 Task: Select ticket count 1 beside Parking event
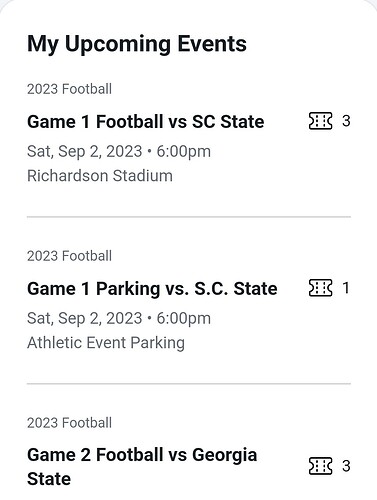pyautogui.click(x=346, y=288)
